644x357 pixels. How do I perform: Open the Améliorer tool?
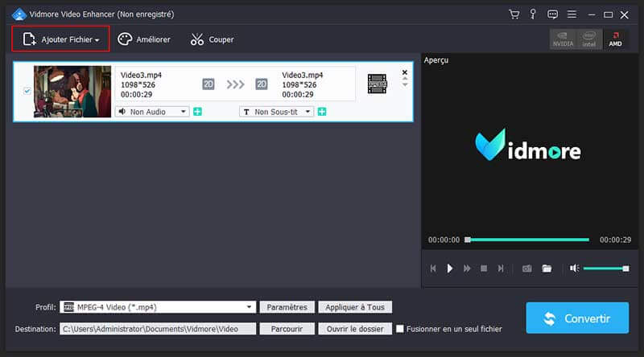(x=144, y=39)
